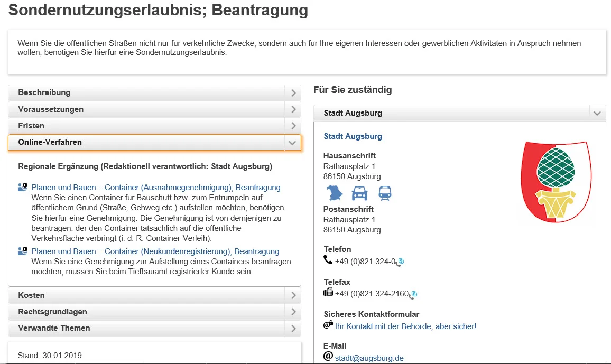Click the Augsburg coat of arms image
Image resolution: width=611 pixels, height=364 pixels.
(556, 181)
